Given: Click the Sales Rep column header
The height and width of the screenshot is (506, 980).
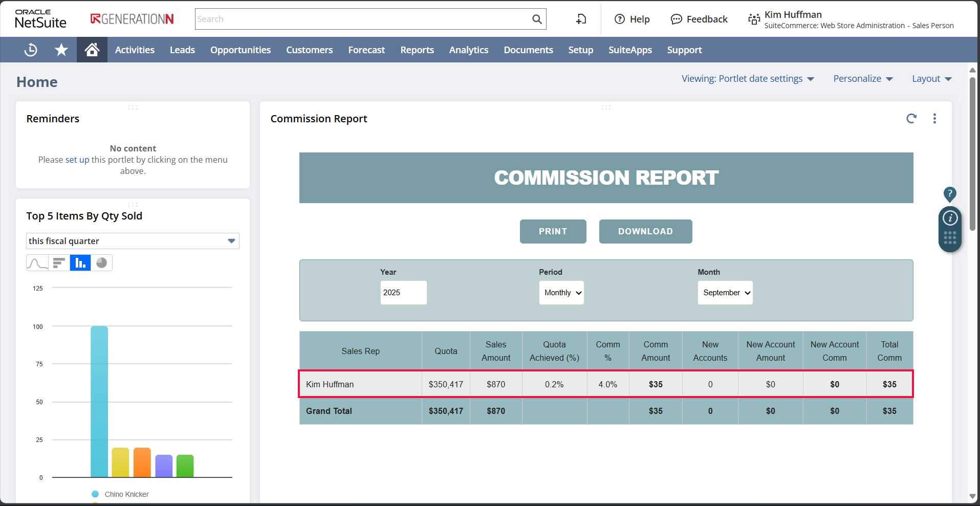Looking at the screenshot, I should [x=361, y=351].
